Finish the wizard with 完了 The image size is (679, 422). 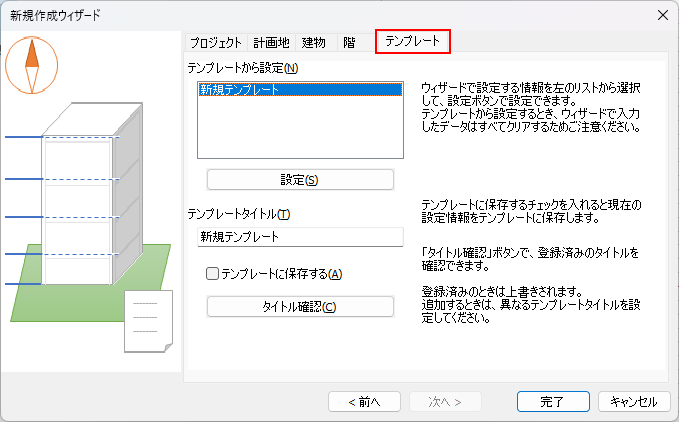tap(552, 401)
